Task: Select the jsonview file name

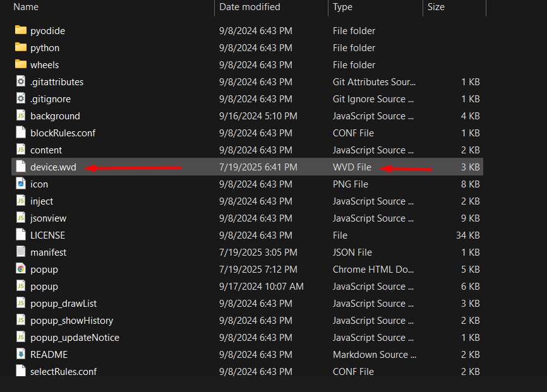Action: tap(48, 218)
